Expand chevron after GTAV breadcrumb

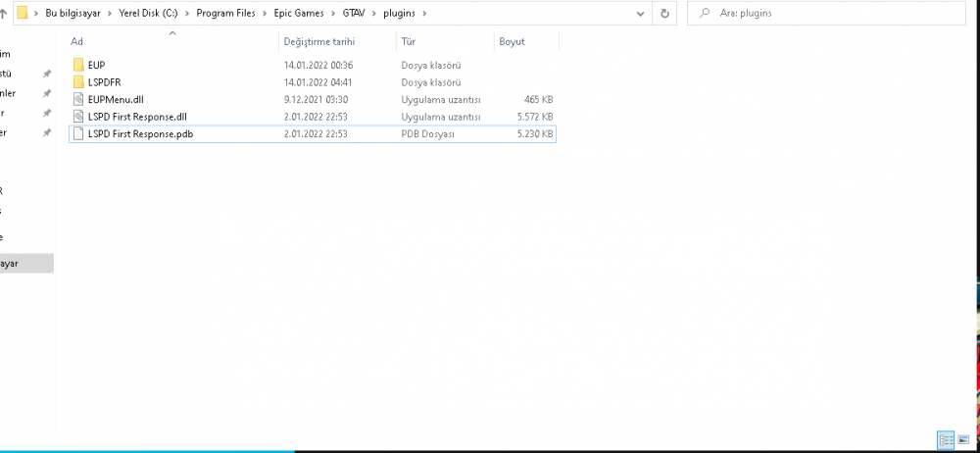coord(373,13)
